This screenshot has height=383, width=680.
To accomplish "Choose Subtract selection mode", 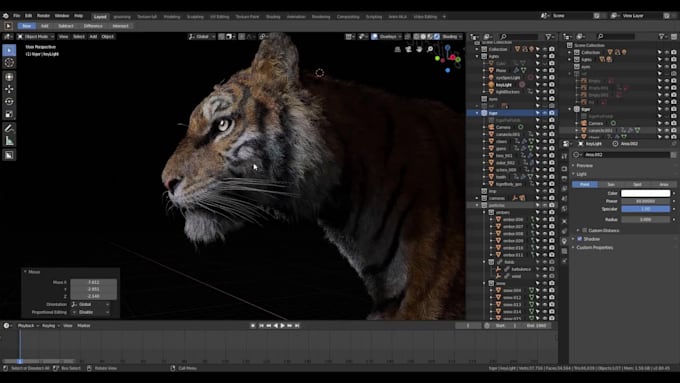I will coord(66,26).
